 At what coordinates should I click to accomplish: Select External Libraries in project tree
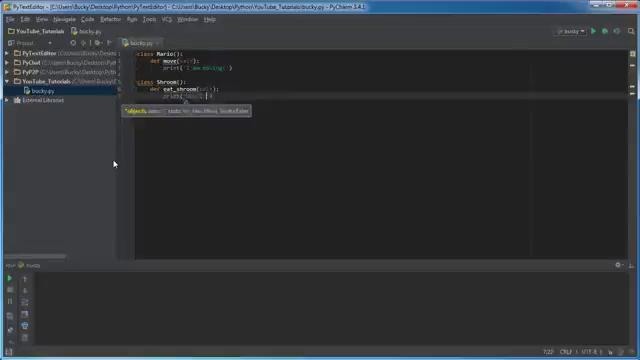[43, 100]
